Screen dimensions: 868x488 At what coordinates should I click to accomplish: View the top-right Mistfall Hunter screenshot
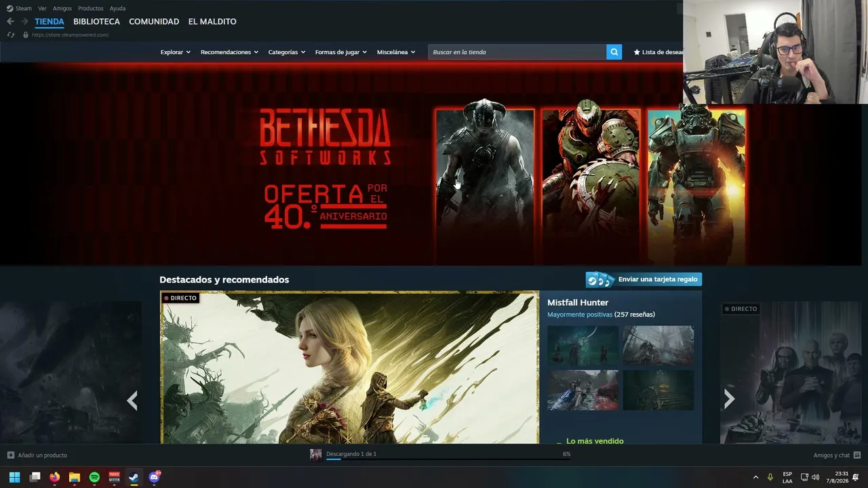tap(658, 346)
